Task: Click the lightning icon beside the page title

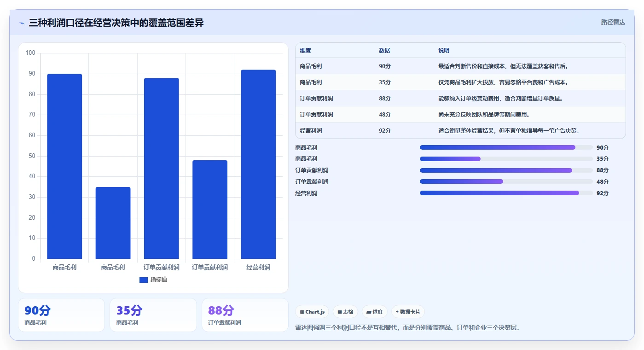Action: click(x=22, y=23)
